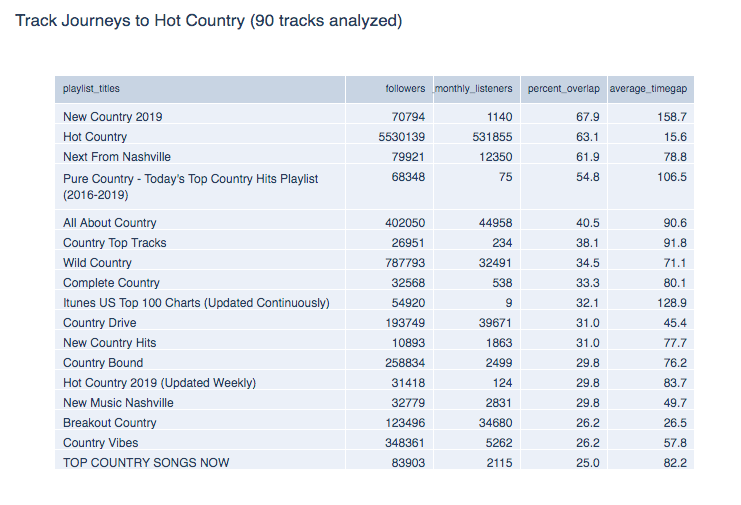Click monthly listeners value 12350
741x505 pixels.
(496, 156)
